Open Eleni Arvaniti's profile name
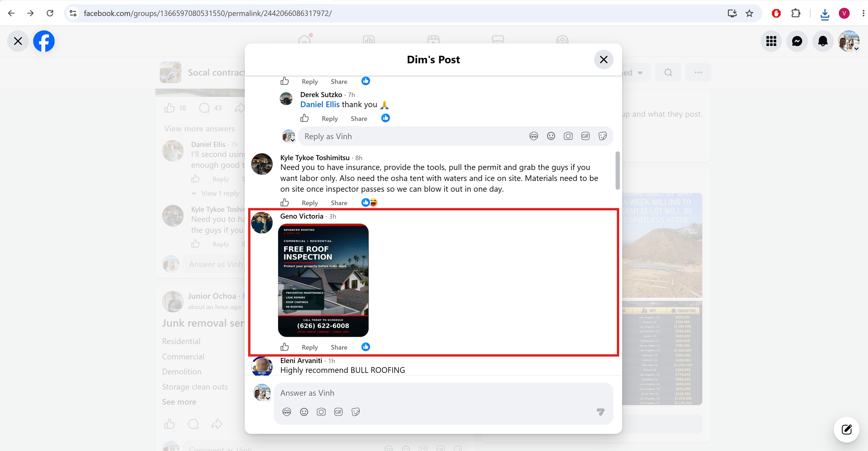The image size is (868, 451). click(301, 361)
